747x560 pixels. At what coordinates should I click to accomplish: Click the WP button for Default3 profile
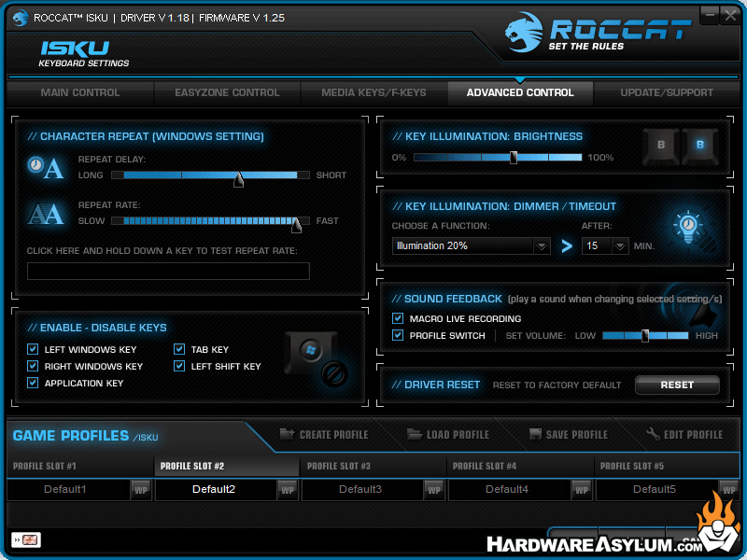point(434,489)
